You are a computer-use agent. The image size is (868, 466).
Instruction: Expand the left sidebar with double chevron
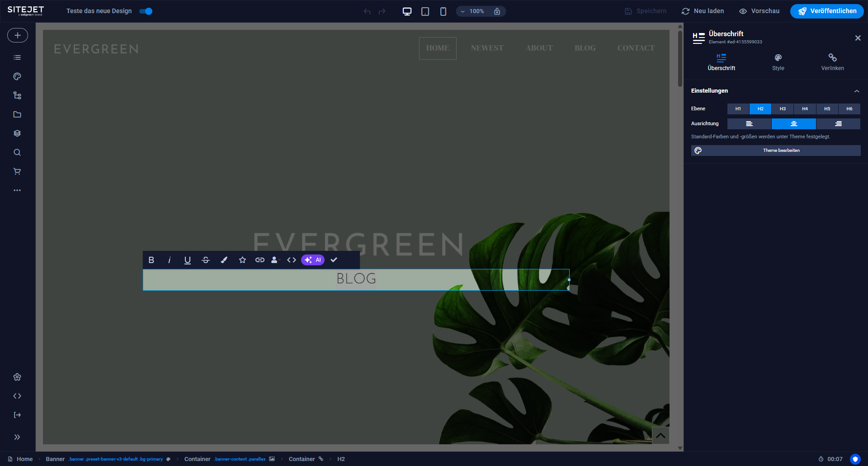tap(17, 437)
